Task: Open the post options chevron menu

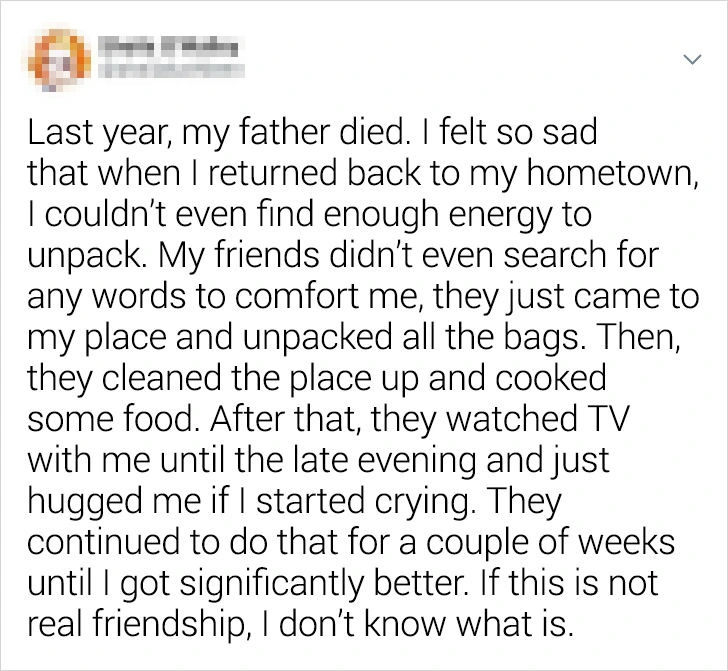Action: point(689,60)
